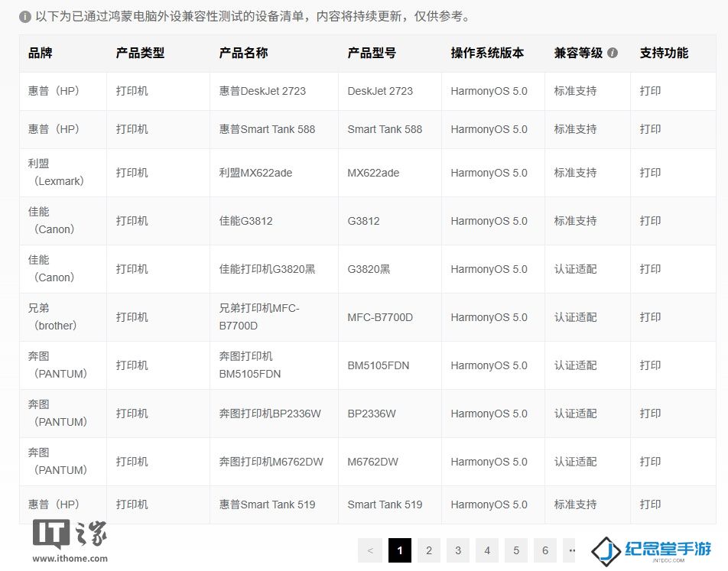
Task: Jump to page 5 in pagination
Action: click(x=516, y=550)
